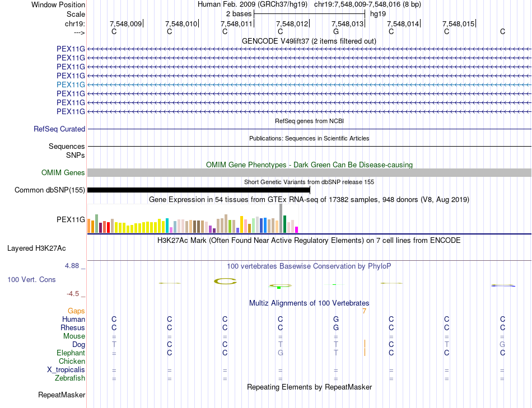
Task: Click the magenta bar ending the GTEx chart
Action: point(296,229)
